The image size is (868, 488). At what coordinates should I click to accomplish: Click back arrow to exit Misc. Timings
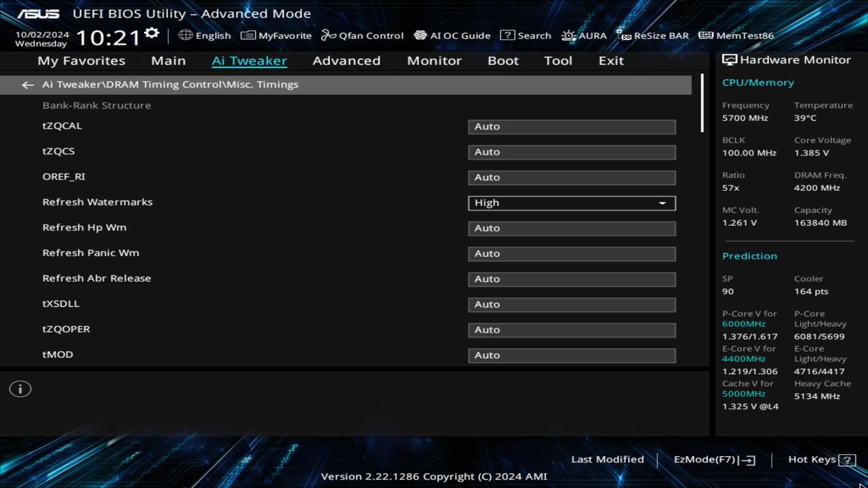click(27, 84)
